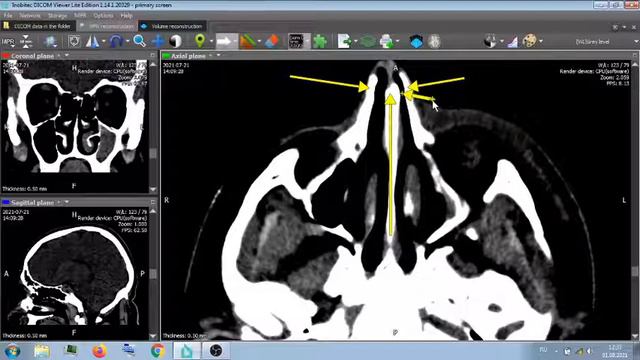The width and height of the screenshot is (640, 360).
Task: Click the volume speaker tray icon
Action: (589, 351)
